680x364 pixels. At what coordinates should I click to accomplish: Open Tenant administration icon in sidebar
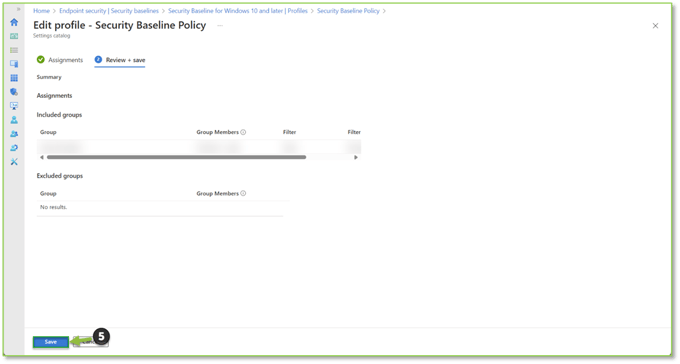point(14,148)
